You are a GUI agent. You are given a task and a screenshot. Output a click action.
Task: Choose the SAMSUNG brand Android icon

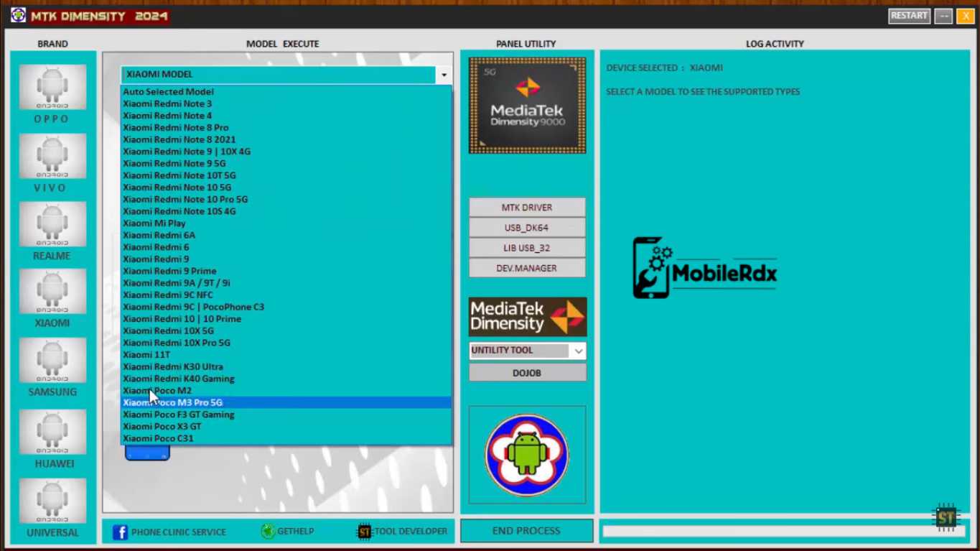[x=52, y=361]
